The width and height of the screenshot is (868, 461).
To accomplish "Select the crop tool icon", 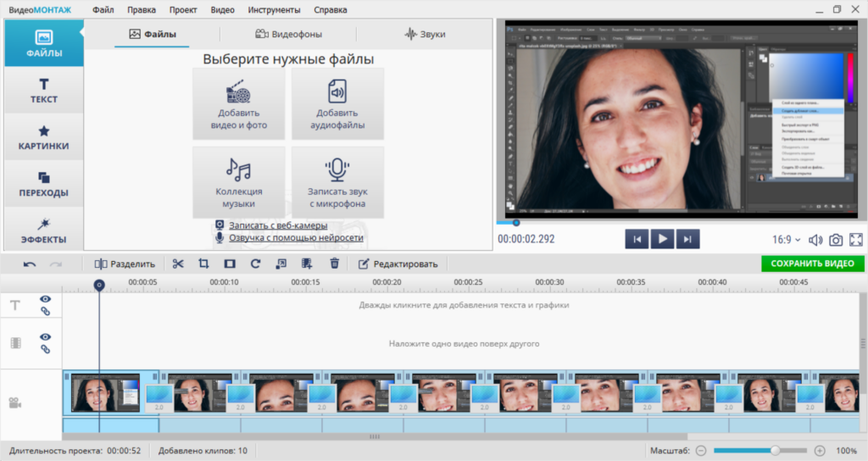I will [203, 264].
